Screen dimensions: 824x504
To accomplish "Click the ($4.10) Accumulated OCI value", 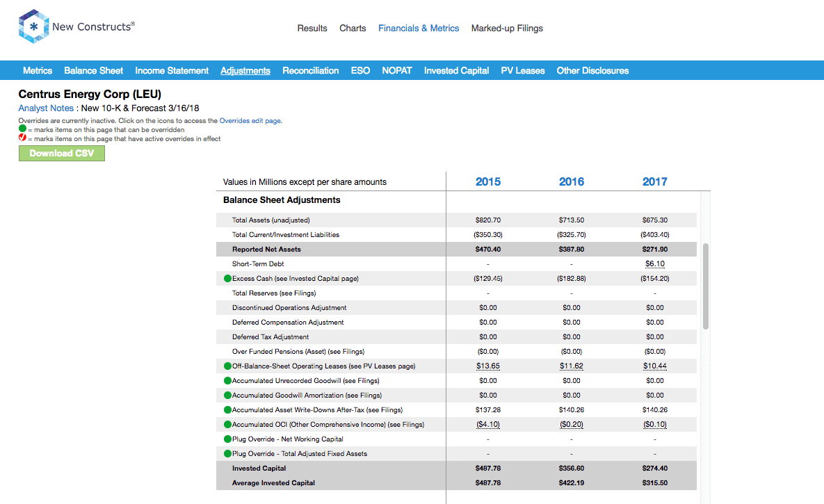I will 488,425.
